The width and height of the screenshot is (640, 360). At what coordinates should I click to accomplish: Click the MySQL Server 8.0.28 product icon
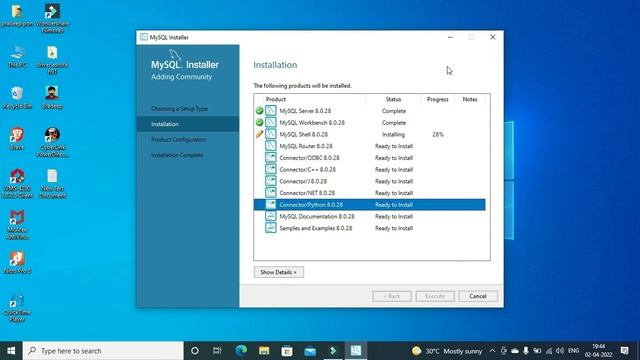click(271, 111)
